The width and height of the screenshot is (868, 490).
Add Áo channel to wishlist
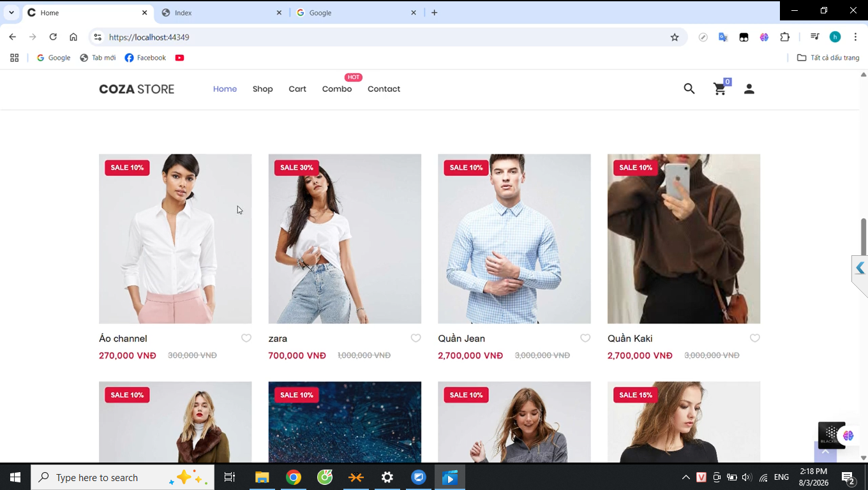[246, 338]
